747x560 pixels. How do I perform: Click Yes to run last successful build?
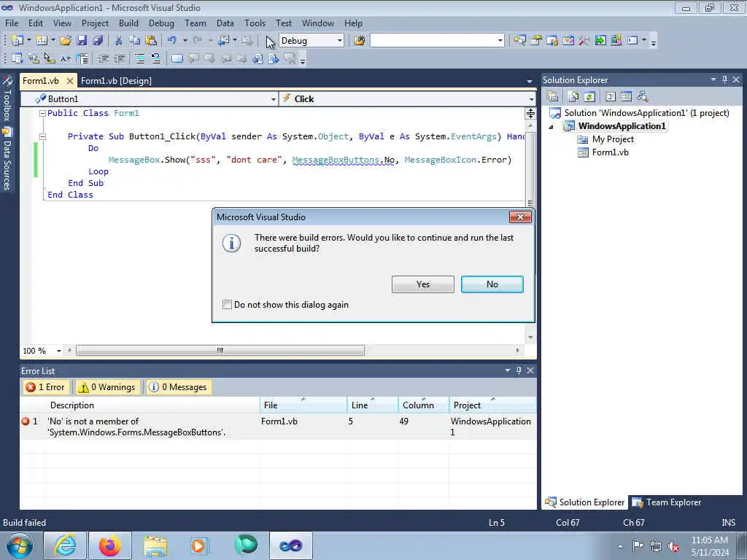click(423, 284)
